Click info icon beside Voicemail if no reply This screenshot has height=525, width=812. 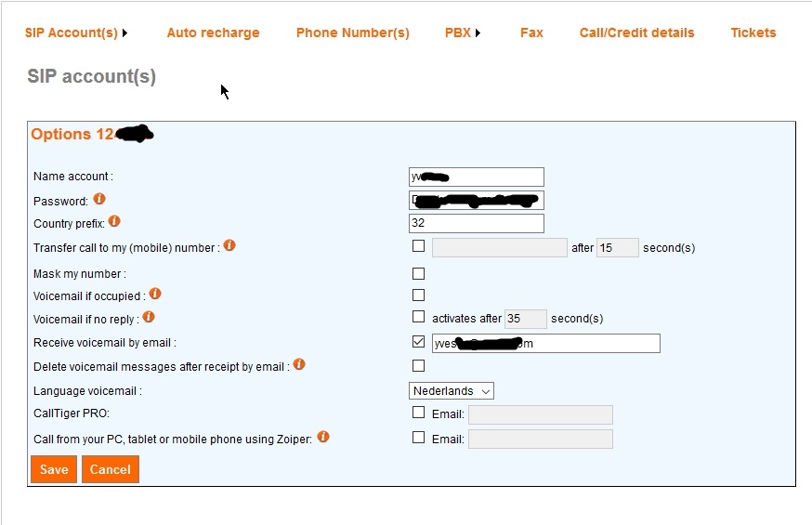click(148, 318)
